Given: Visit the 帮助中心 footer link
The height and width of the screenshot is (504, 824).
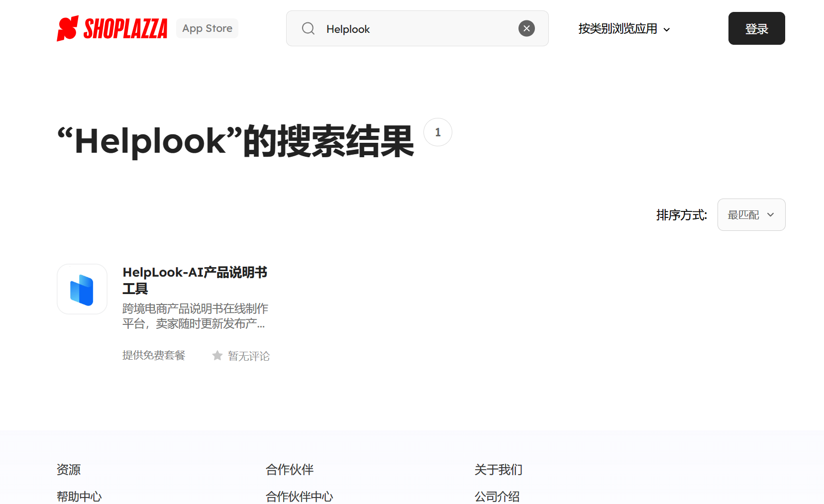Looking at the screenshot, I should pyautogui.click(x=79, y=496).
